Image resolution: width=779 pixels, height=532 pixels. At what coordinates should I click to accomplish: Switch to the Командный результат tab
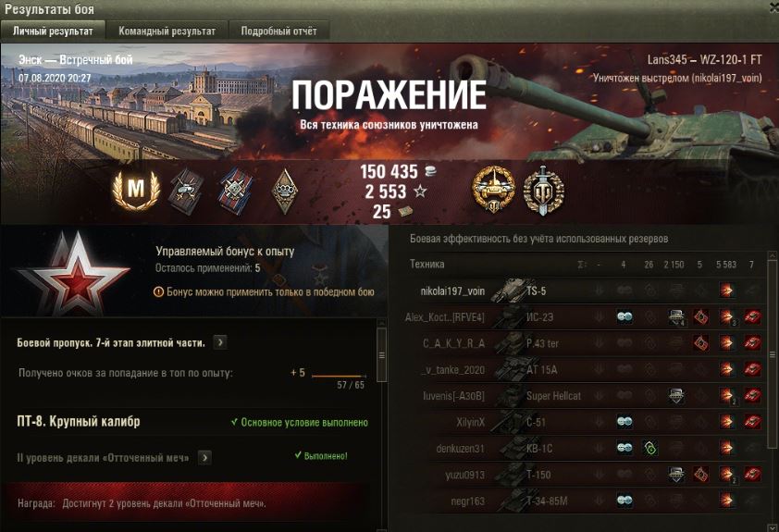(x=167, y=31)
